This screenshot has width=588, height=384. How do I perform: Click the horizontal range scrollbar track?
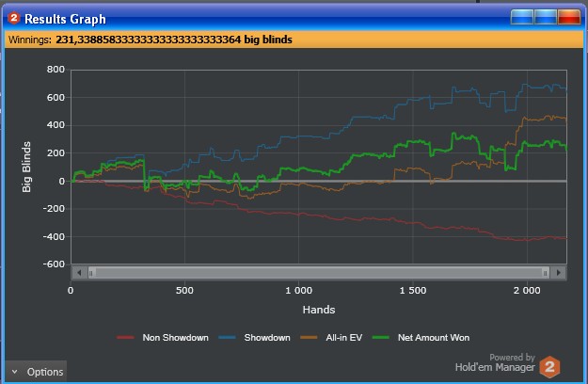[319, 273]
